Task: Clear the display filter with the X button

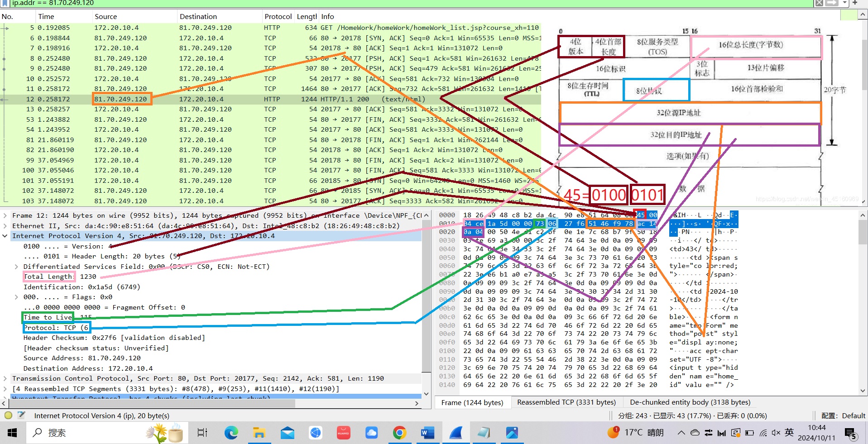Action: 819,3
